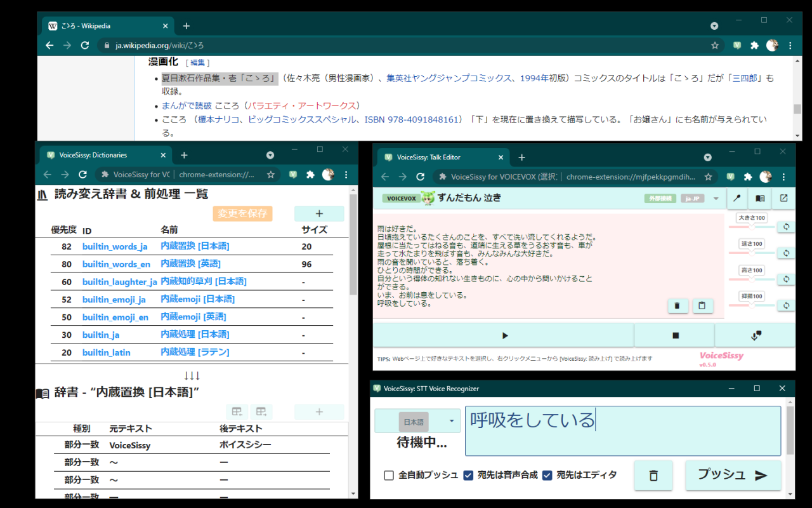Click the trash icon in Talk Editor text area
Image resolution: width=812 pixels, height=508 pixels.
point(678,306)
